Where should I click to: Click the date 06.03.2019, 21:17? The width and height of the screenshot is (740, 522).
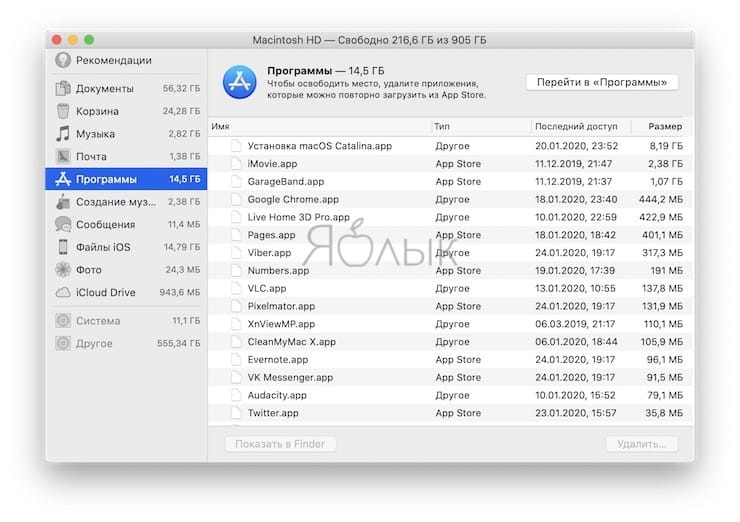pyautogui.click(x=575, y=324)
